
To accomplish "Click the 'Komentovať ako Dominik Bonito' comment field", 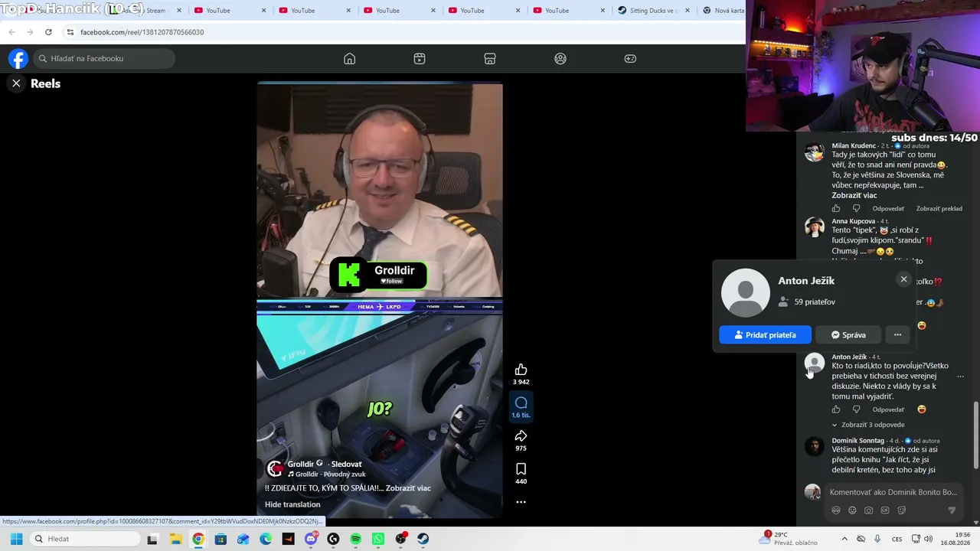I will [893, 492].
